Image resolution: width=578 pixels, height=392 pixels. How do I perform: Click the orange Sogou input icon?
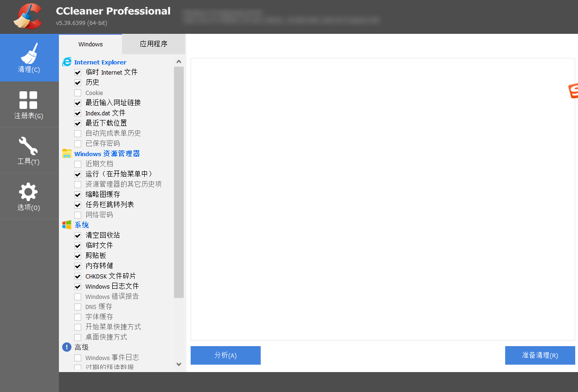click(573, 91)
